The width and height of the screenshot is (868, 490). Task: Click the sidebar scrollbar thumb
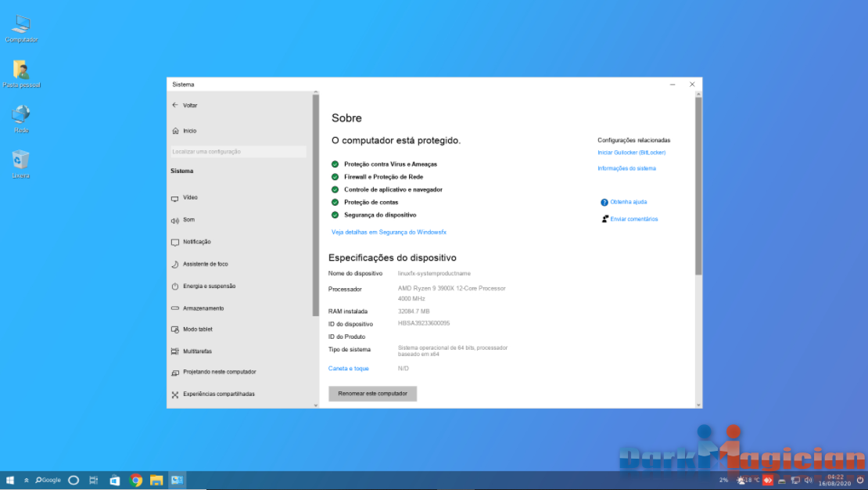[x=316, y=205]
